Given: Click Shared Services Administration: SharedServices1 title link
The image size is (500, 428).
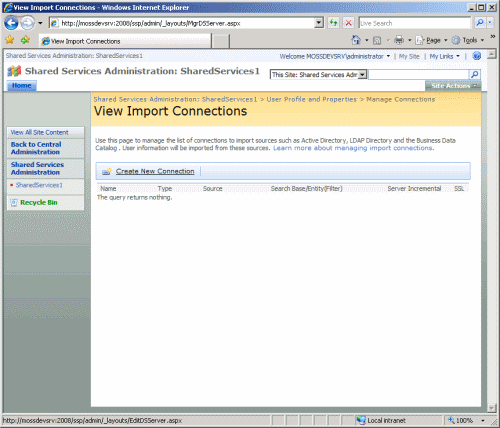Looking at the screenshot, I should [x=142, y=71].
